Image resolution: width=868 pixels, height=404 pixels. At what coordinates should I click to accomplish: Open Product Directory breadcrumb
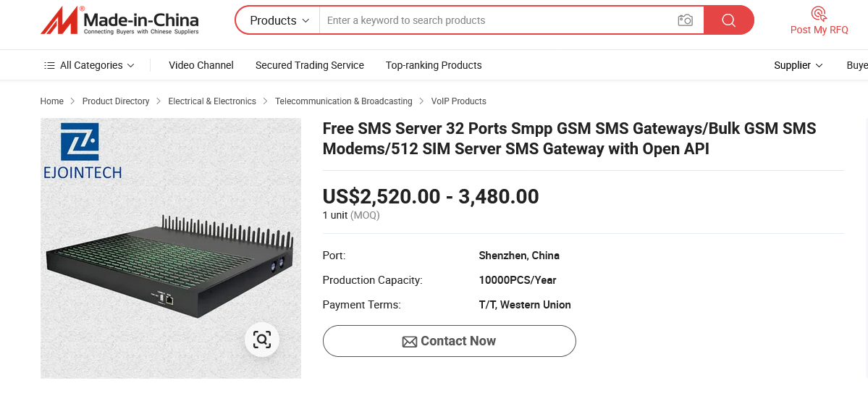click(x=116, y=101)
